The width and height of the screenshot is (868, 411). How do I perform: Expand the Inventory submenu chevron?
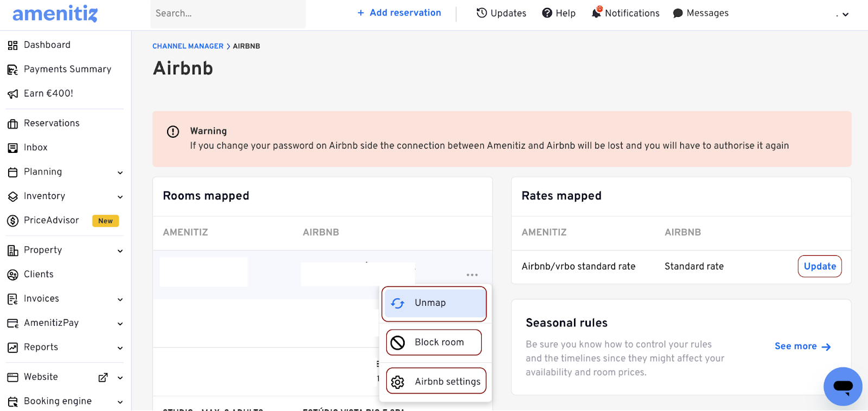[120, 197]
